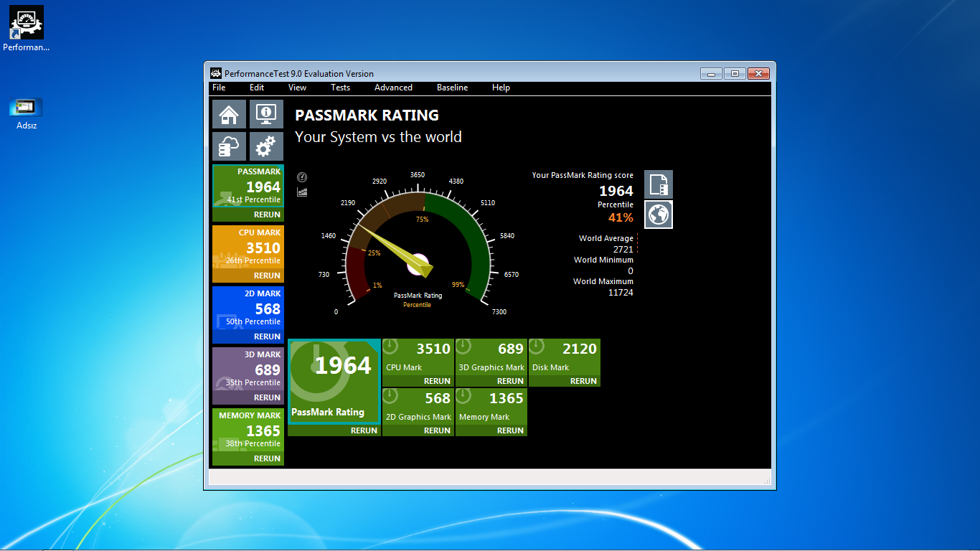Click RERUN under the 1365 Memory Mark grid tile
Image resolution: width=980 pixels, height=551 pixels.
point(510,430)
